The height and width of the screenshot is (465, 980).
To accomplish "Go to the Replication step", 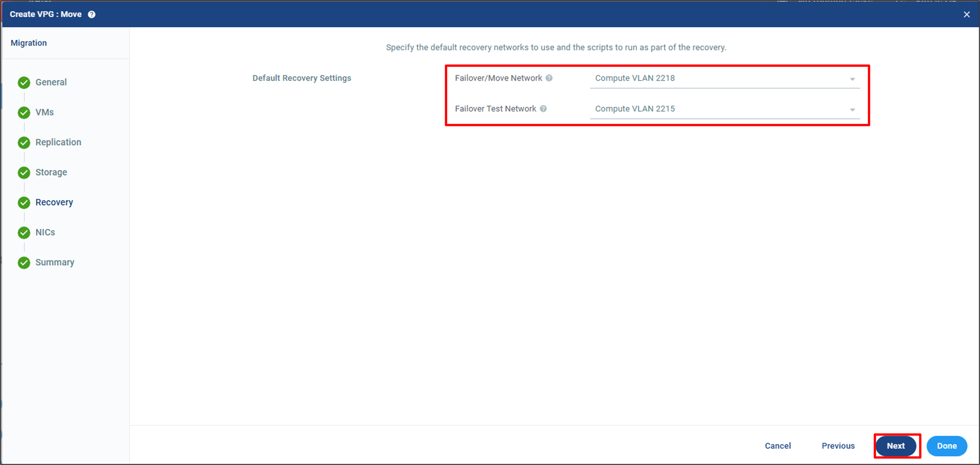I will click(58, 142).
